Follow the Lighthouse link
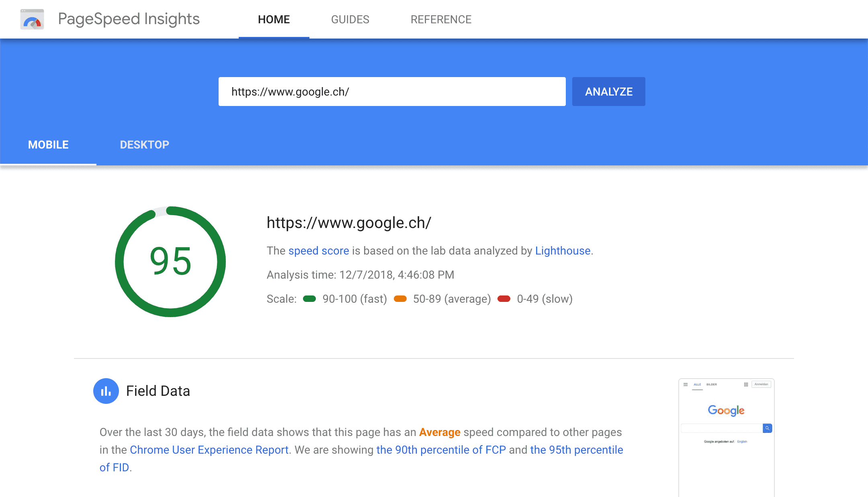This screenshot has width=868, height=497. pos(563,251)
